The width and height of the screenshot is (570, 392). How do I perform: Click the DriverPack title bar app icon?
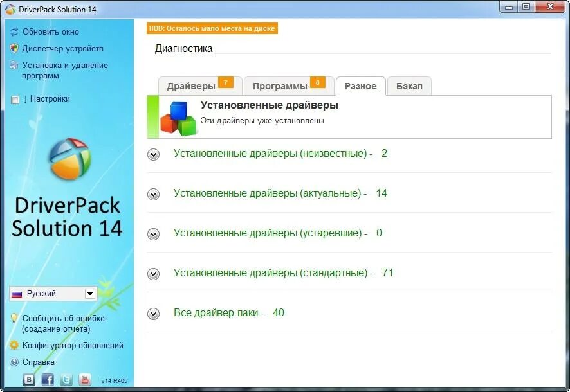(x=10, y=9)
